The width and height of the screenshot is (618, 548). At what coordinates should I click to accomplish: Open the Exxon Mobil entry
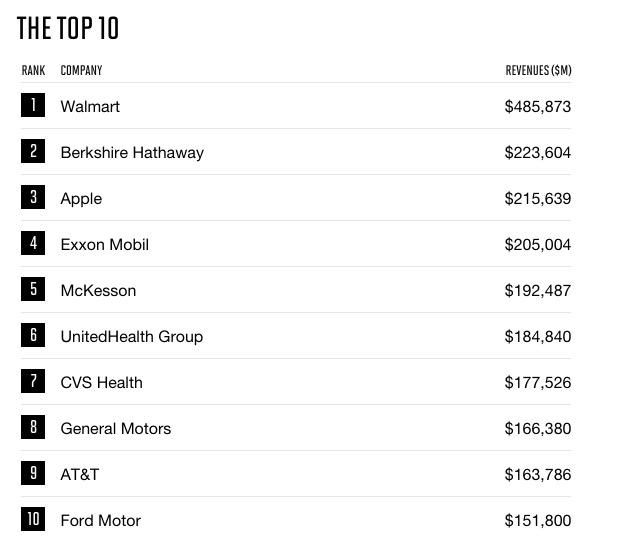(105, 244)
